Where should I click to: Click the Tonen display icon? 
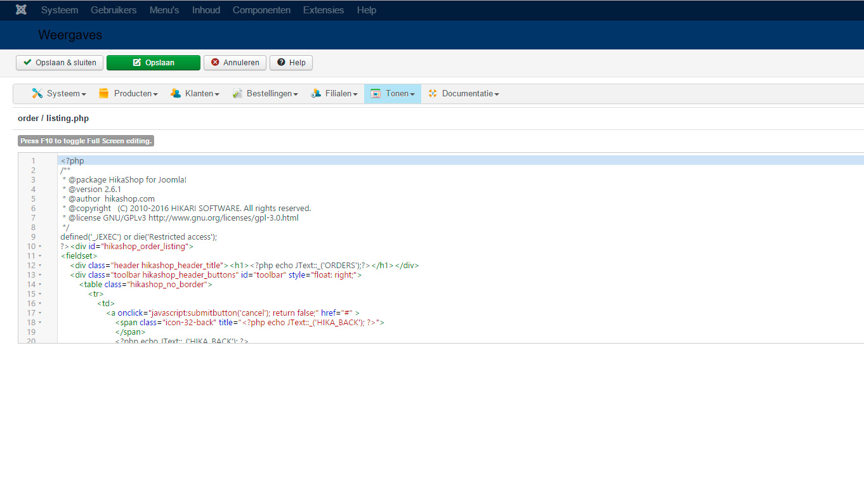click(x=376, y=94)
